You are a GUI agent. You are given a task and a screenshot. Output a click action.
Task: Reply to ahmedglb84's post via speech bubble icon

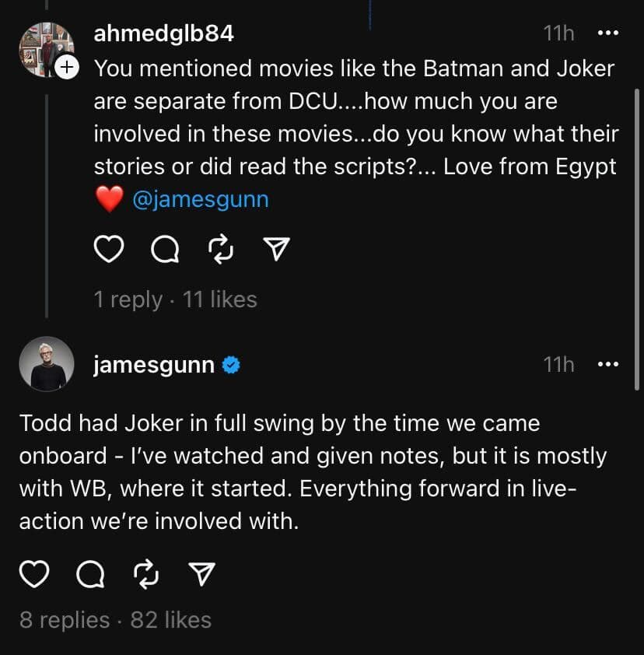[166, 249]
